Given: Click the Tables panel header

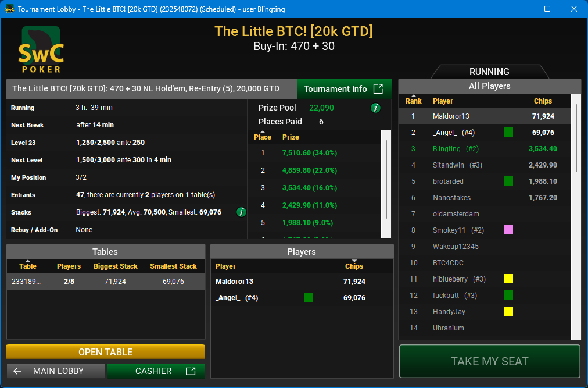Looking at the screenshot, I should click(x=105, y=252).
